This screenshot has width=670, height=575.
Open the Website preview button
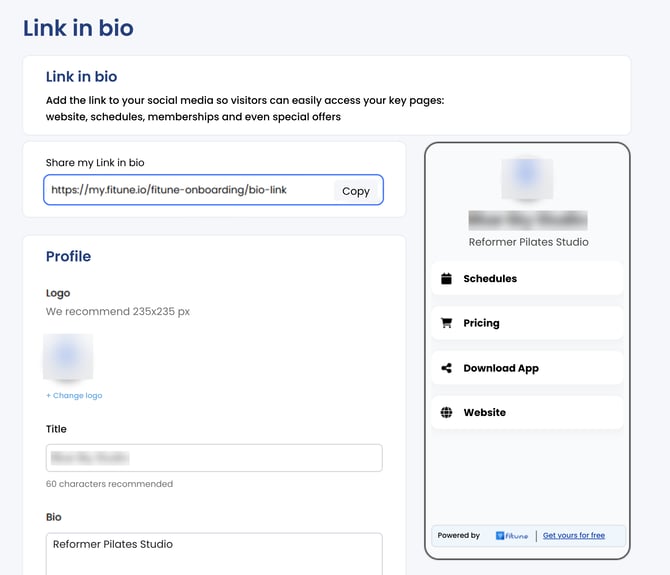click(x=527, y=412)
